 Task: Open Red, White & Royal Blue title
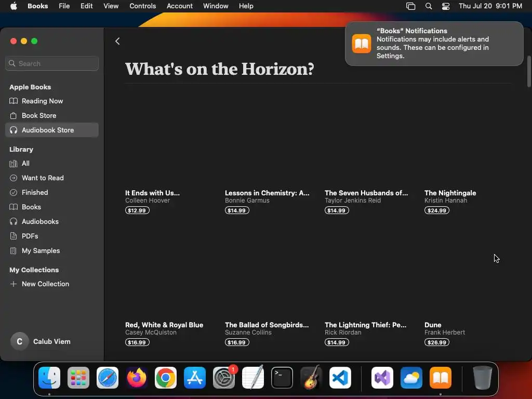pyautogui.click(x=164, y=325)
